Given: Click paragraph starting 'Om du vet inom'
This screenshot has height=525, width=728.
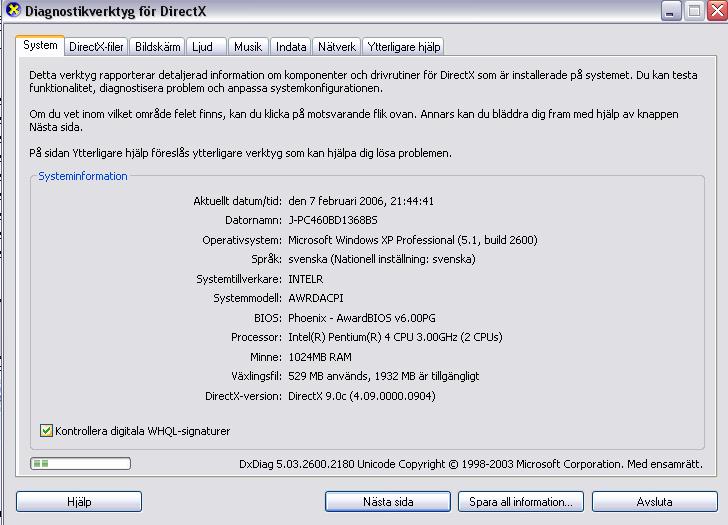Looking at the screenshot, I should coord(354,120).
